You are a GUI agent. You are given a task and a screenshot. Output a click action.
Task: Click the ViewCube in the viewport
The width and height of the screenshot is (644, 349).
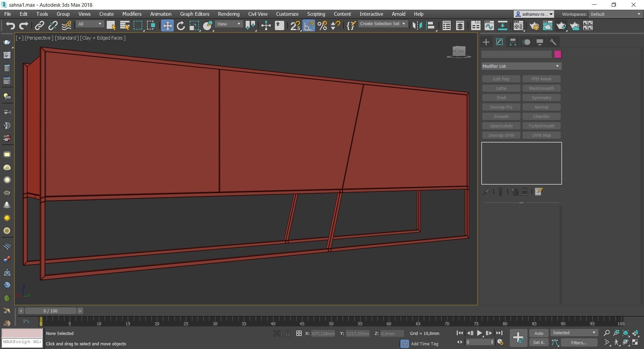point(459,51)
